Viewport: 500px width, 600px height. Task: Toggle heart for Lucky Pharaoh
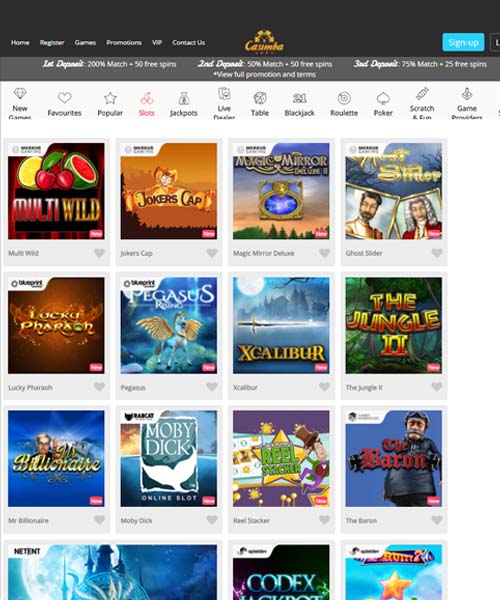pos(99,387)
